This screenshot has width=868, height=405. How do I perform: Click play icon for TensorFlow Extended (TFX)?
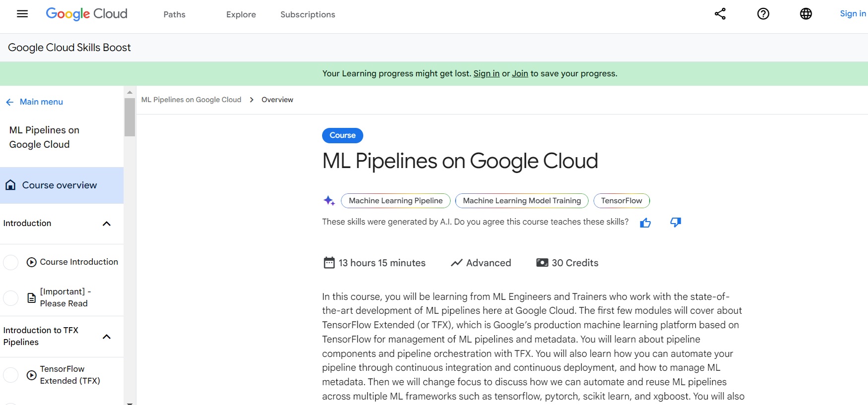tap(32, 375)
